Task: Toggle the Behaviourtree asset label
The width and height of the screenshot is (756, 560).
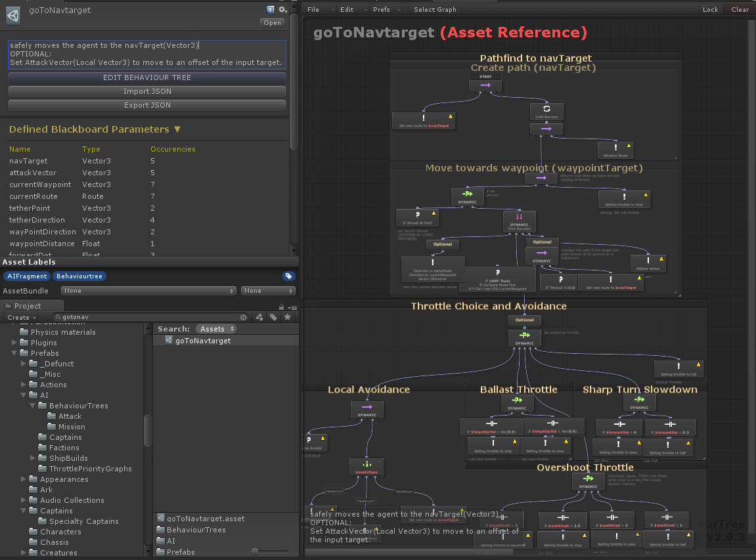Action: [79, 276]
